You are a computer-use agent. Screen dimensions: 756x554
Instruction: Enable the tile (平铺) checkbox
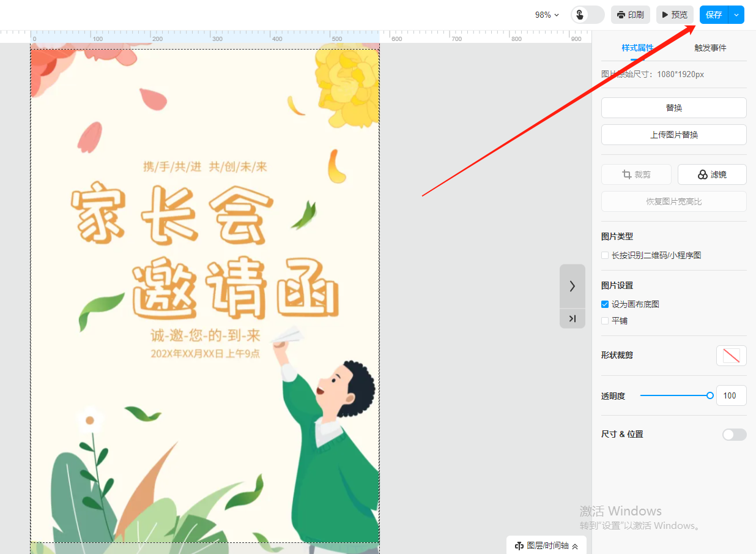(605, 321)
